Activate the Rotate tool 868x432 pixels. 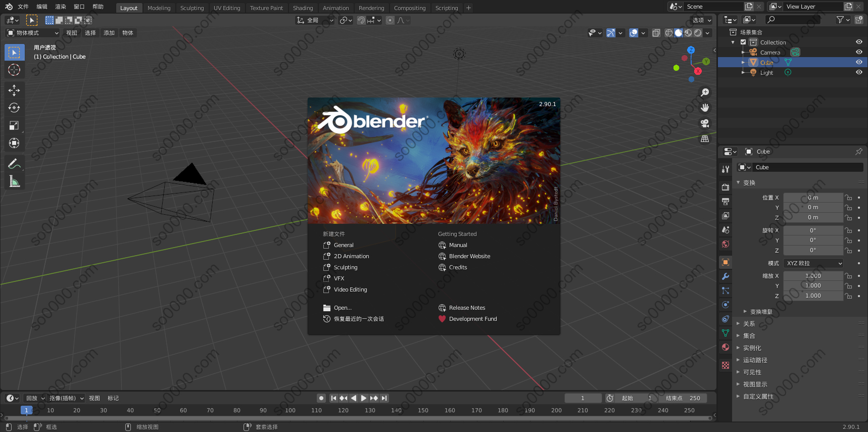click(14, 108)
